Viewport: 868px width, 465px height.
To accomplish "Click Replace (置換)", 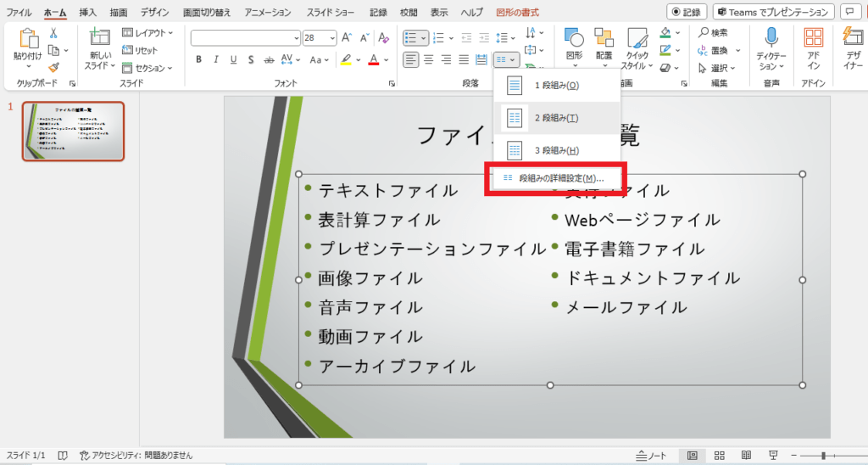I will [714, 50].
